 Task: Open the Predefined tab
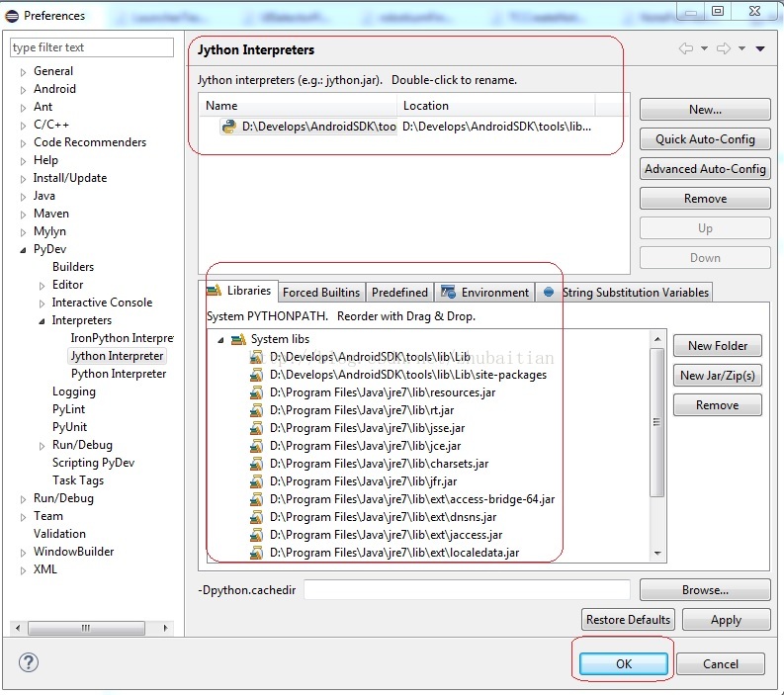[399, 292]
